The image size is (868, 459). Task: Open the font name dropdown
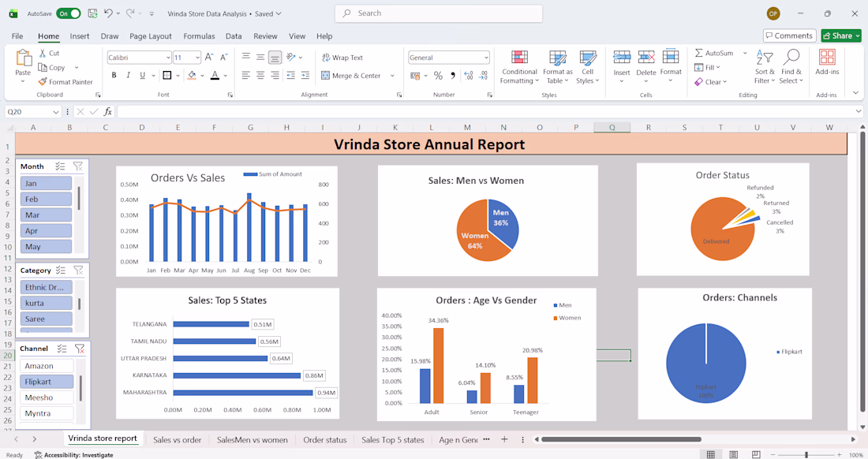[168, 58]
